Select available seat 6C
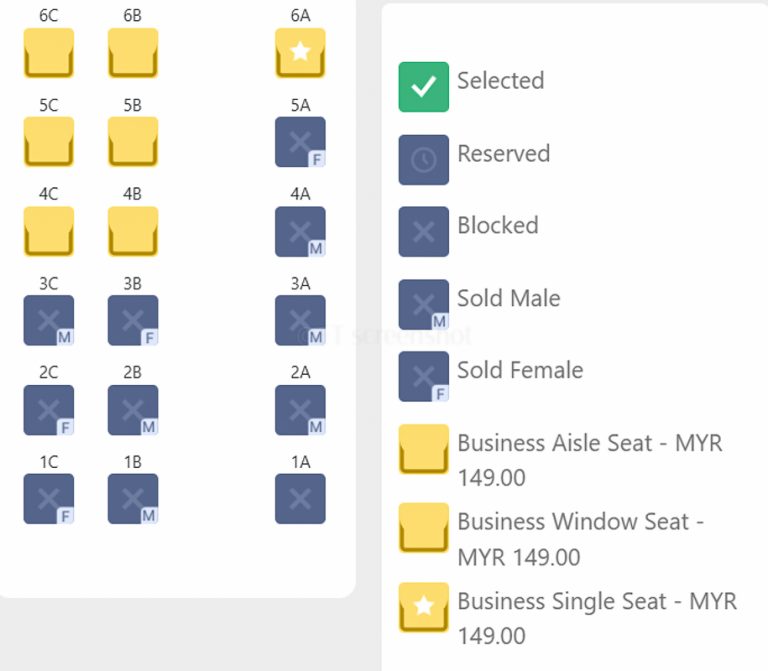Screen dimensions: 768x671 [48, 53]
